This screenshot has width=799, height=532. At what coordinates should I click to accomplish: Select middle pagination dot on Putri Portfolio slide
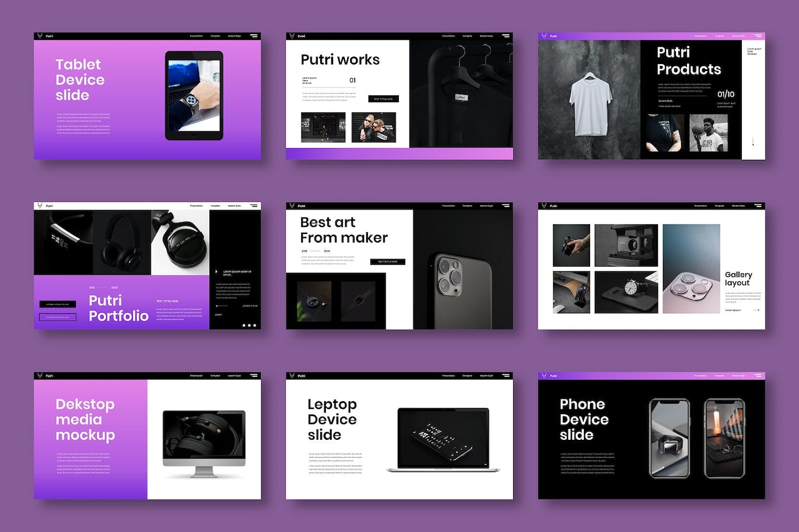click(249, 325)
